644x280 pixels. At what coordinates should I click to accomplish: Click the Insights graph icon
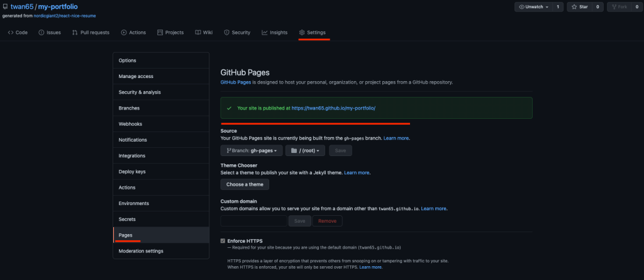click(265, 32)
